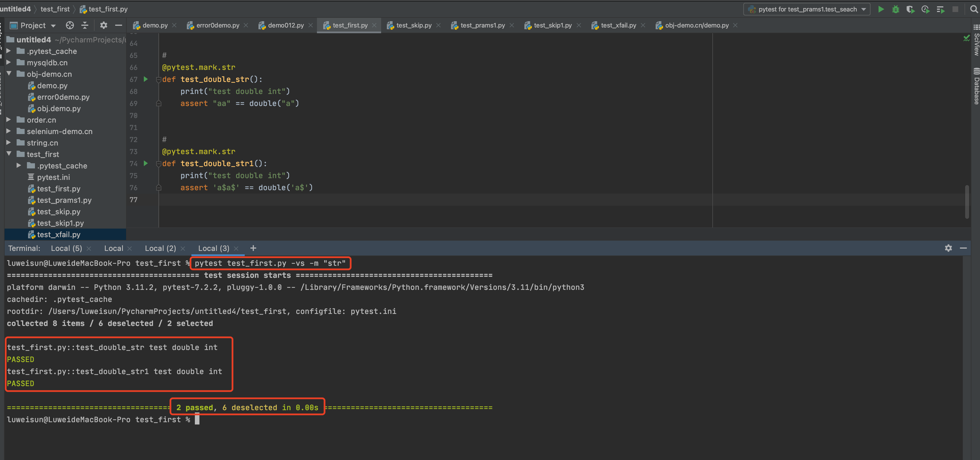Viewport: 980px width, 460px height.
Task: Run with coverage icon
Action: 910,9
